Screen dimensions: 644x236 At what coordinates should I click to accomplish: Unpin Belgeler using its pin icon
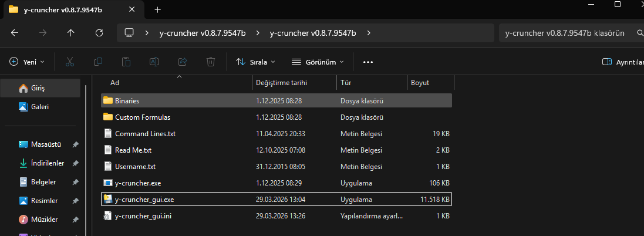coord(75,182)
